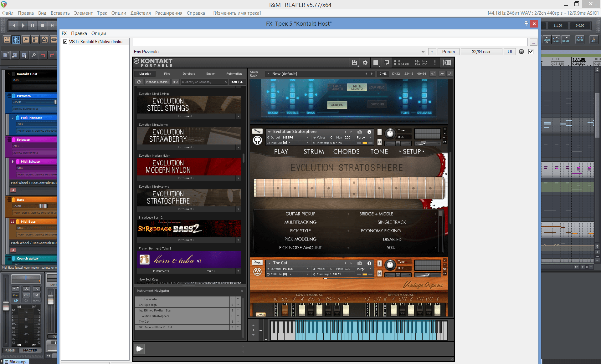Click the next-value arrow beside BRIDGE + MIDDLE
This screenshot has width=601, height=364.
click(x=435, y=214)
